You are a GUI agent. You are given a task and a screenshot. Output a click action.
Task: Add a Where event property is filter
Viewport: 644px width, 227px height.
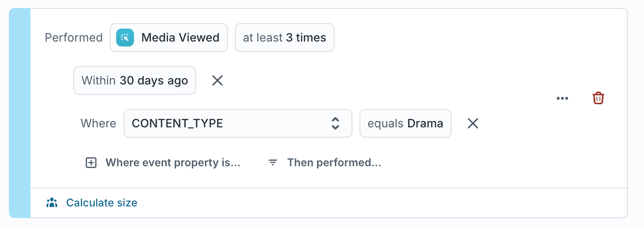(x=173, y=163)
